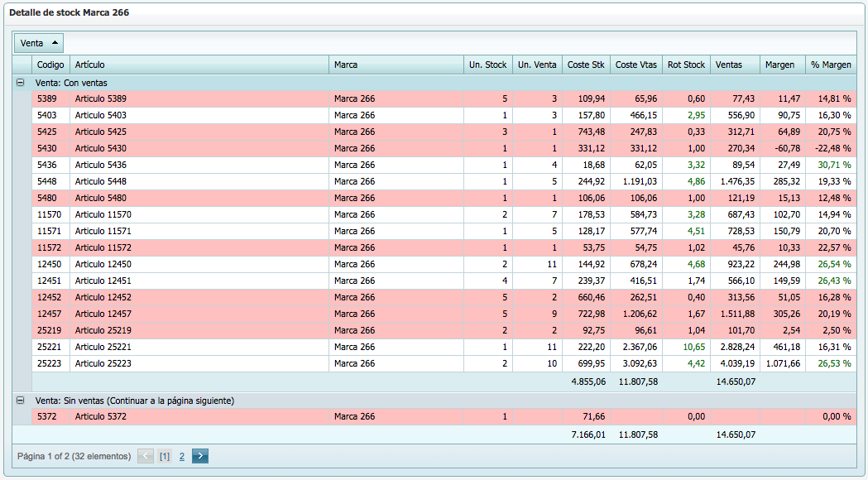
Task: Sort by the Codigo column header
Action: (x=50, y=65)
